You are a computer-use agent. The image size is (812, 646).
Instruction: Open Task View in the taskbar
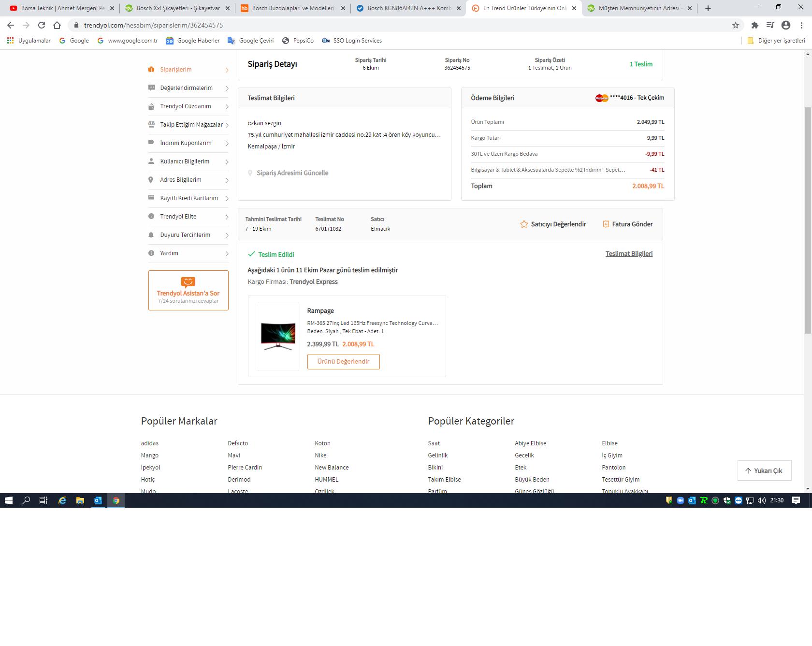43,500
